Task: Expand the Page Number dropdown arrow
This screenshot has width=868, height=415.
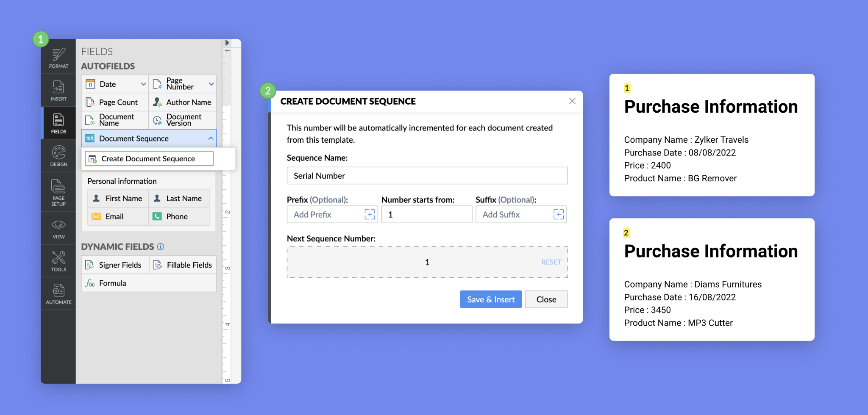Action: [211, 84]
